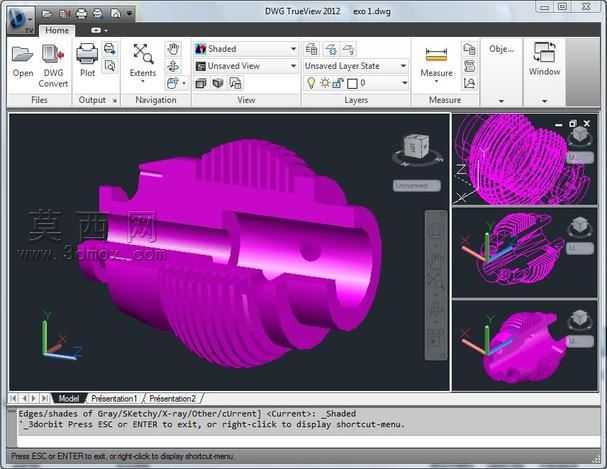Viewport: 607px width, 469px height.
Task: Minimize the viewport with dash icon
Action: [x=558, y=124]
